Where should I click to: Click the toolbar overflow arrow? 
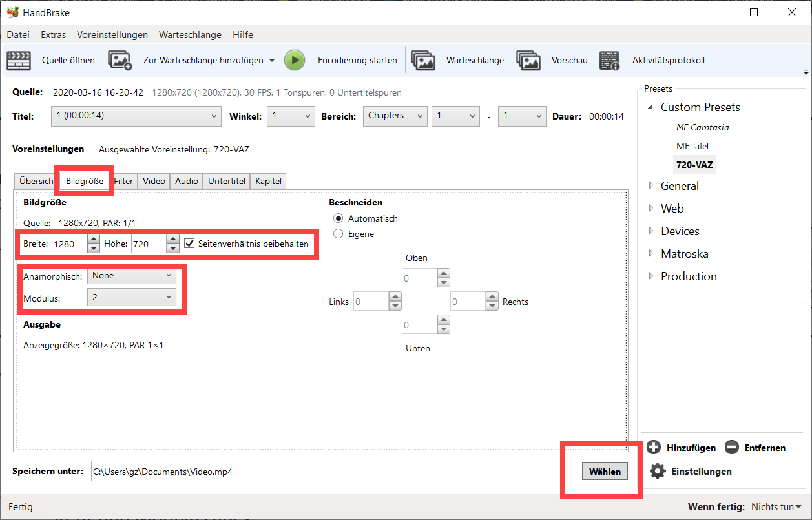pos(806,72)
